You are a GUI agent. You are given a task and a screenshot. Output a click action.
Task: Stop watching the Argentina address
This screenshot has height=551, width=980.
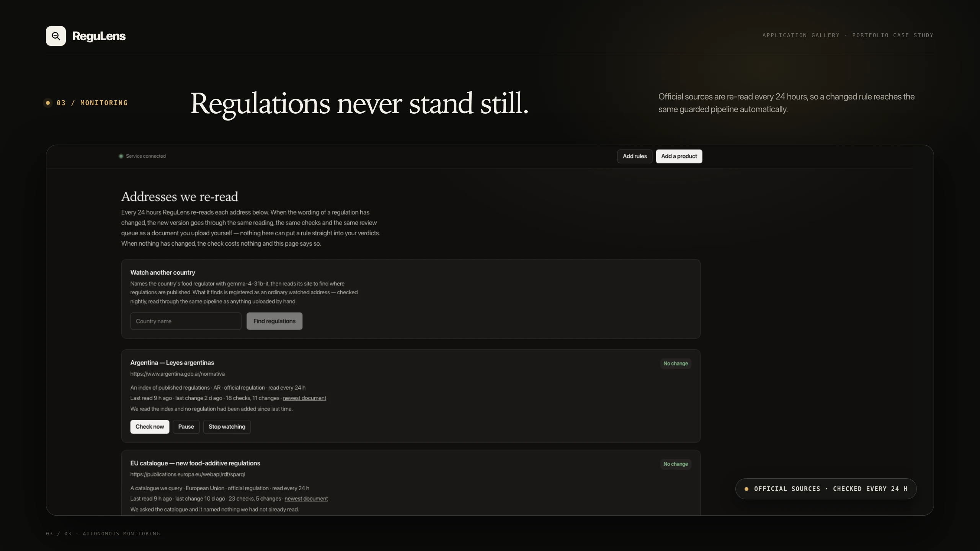point(227,427)
